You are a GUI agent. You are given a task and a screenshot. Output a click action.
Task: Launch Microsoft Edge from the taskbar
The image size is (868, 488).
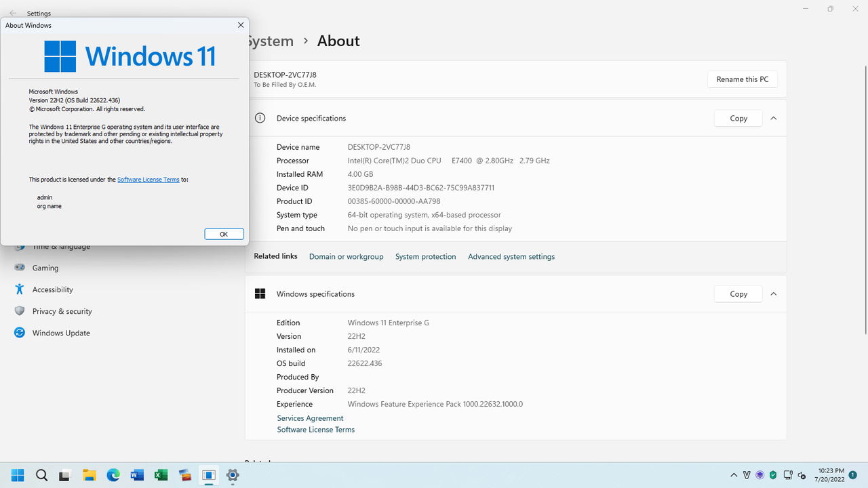pyautogui.click(x=113, y=475)
